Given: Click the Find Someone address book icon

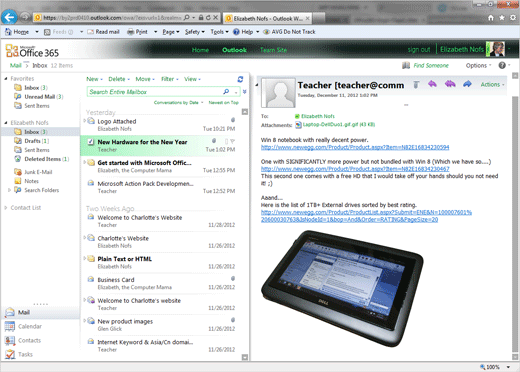Looking at the screenshot, I should [406, 65].
